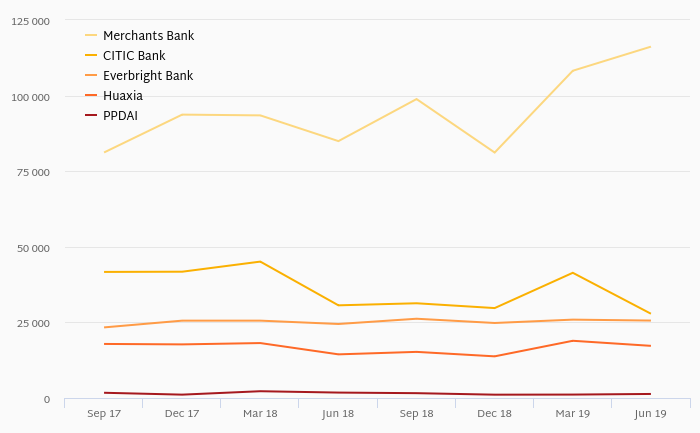Click the 100 000 y-axis label

[30, 97]
